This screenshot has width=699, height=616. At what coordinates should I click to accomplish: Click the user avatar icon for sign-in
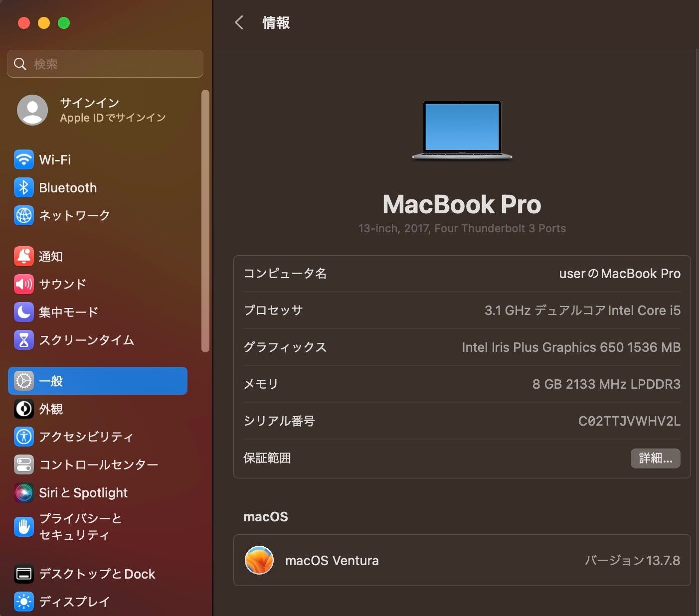pyautogui.click(x=32, y=110)
